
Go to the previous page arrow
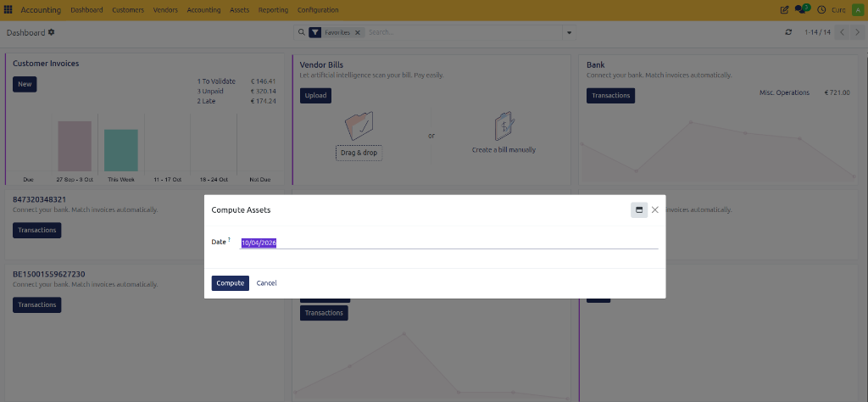[842, 33]
